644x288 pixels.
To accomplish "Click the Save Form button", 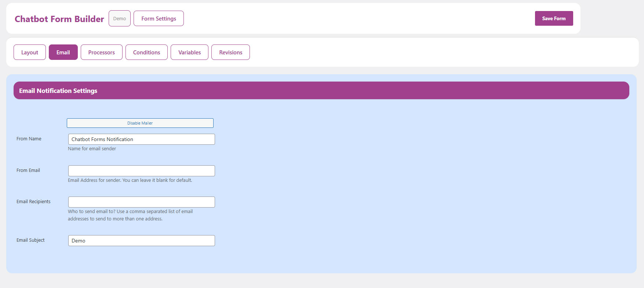I will tap(553, 18).
